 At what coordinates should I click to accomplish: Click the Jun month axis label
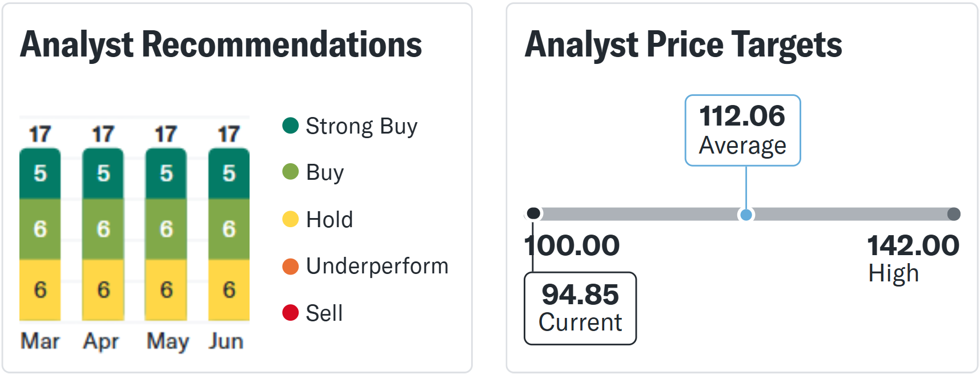point(226,341)
